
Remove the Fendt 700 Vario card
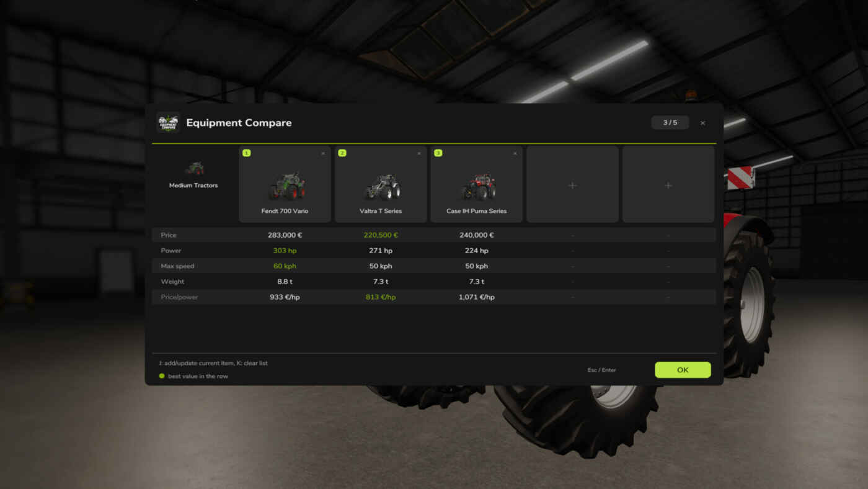tap(323, 153)
